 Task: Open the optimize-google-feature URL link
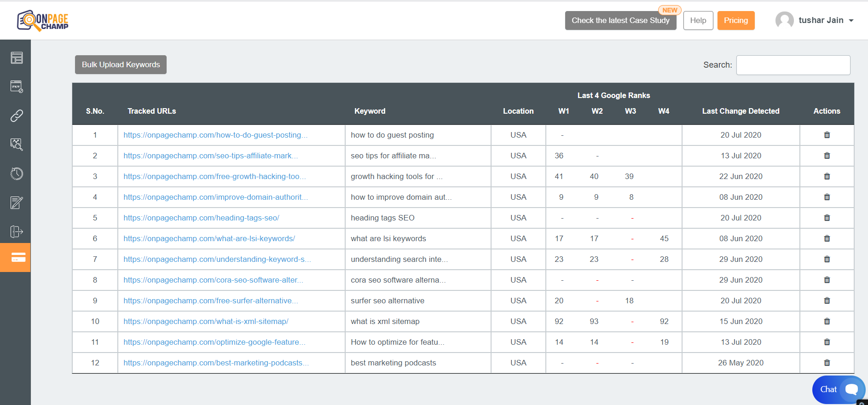(x=214, y=342)
